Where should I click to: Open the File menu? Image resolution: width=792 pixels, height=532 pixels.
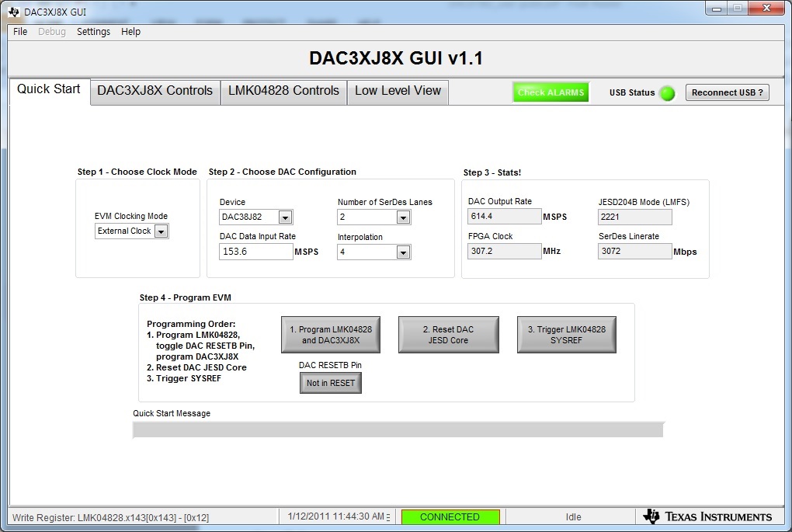tap(20, 31)
